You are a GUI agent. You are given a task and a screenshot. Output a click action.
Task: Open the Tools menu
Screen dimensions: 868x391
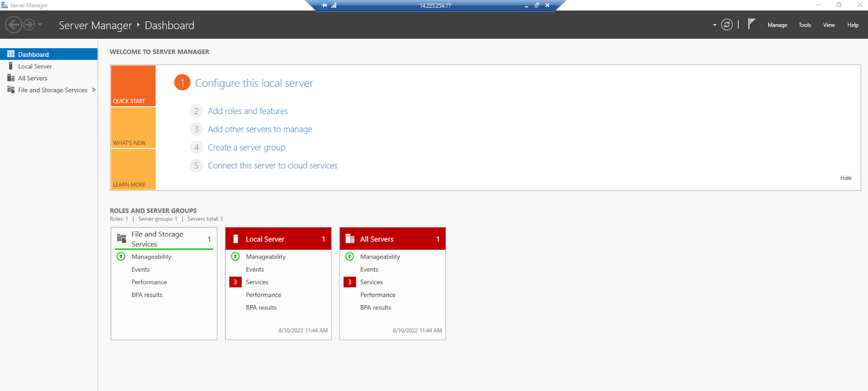click(x=805, y=25)
